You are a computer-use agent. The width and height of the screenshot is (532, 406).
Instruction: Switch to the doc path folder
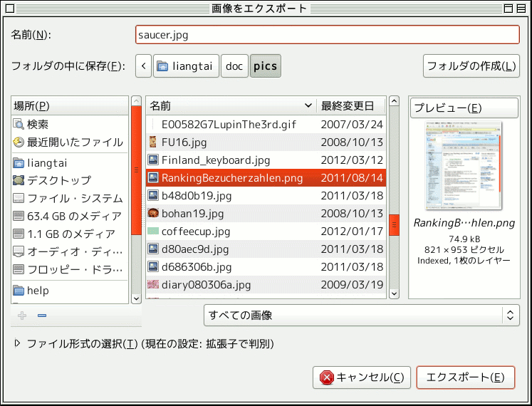(234, 66)
